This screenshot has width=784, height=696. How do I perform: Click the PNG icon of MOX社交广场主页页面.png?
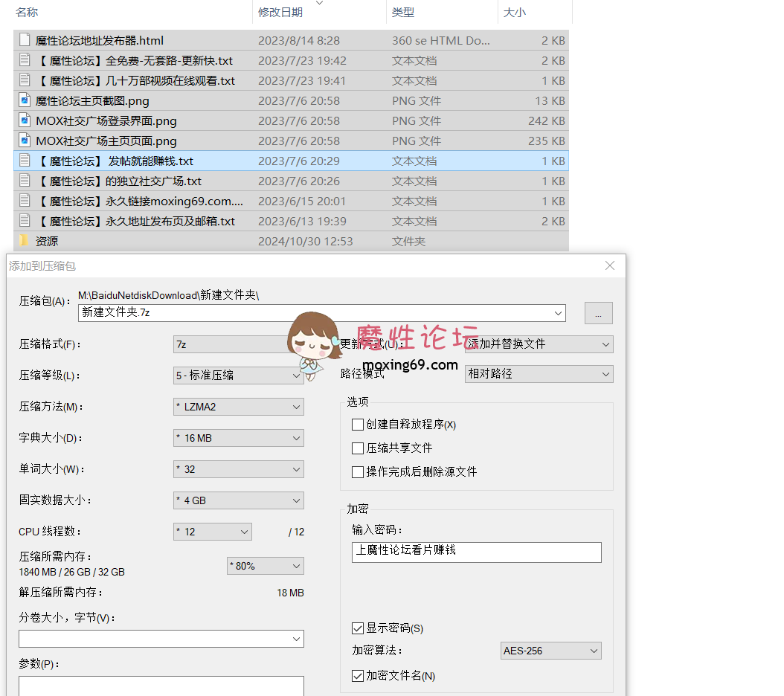point(23,141)
